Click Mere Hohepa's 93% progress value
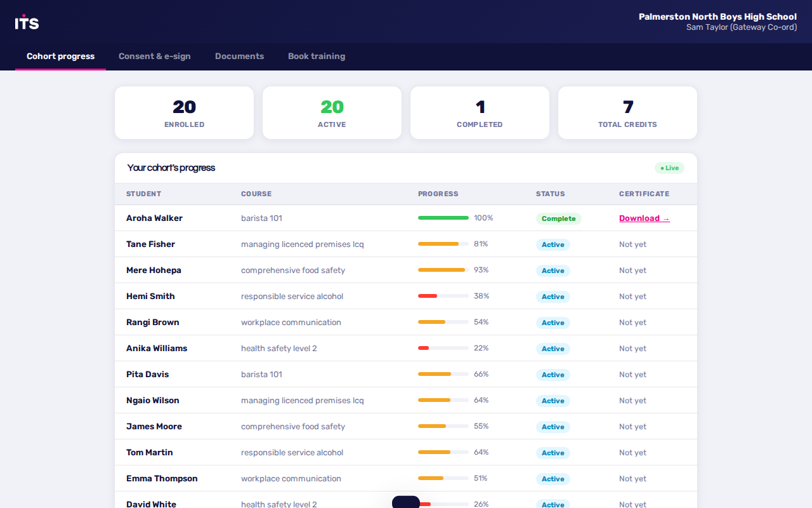Viewport: 812px width, 508px height. [x=481, y=270]
